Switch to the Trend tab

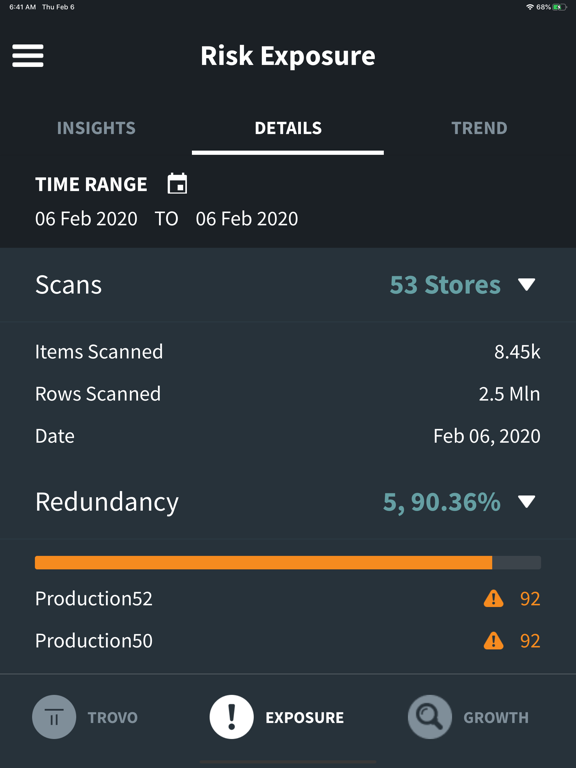[479, 128]
